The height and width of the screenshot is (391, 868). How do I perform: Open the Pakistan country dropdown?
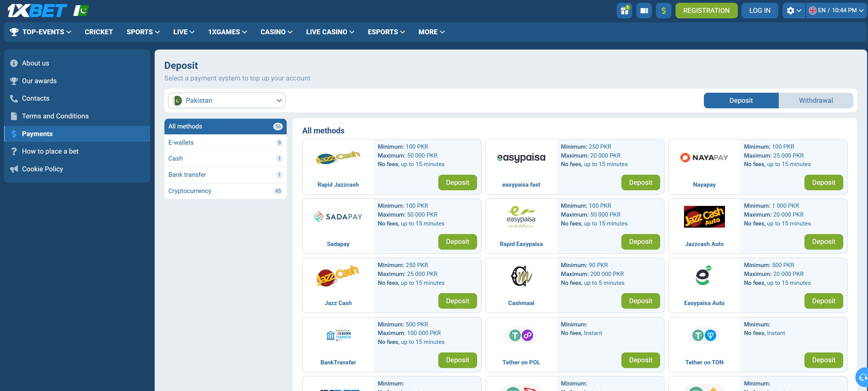coord(226,101)
